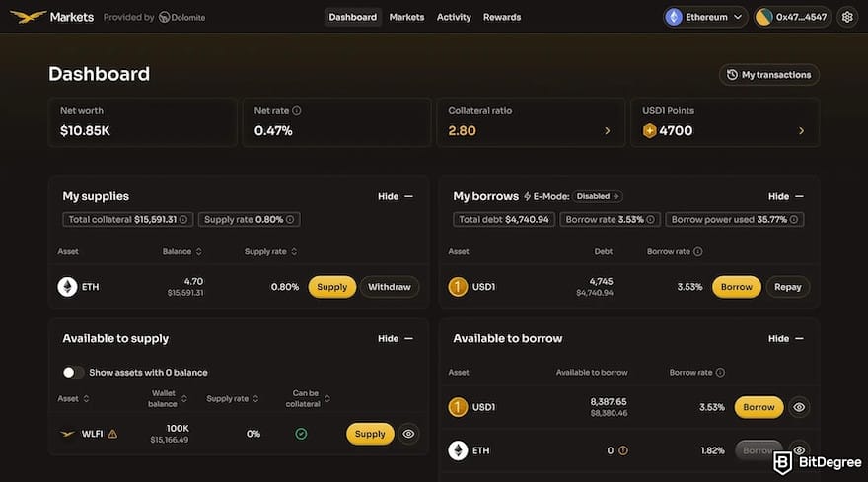Click the Borrow rate 3.53% info icon

point(650,219)
